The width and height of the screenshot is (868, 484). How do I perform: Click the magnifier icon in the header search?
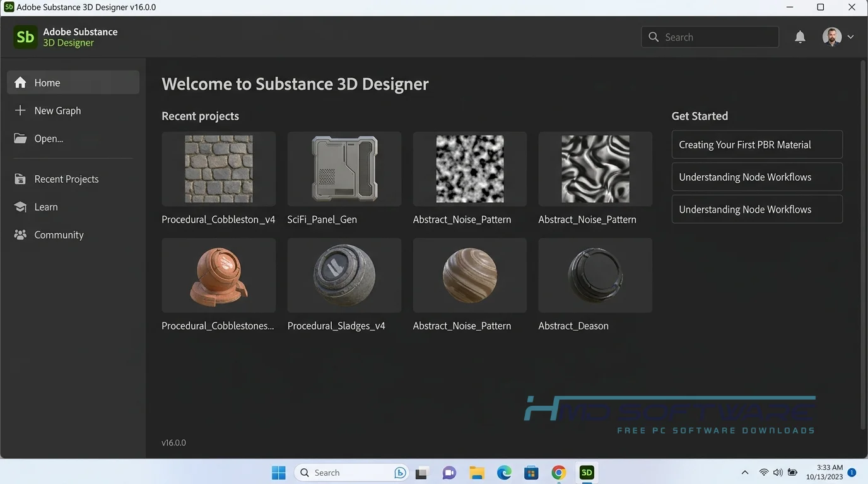(654, 37)
